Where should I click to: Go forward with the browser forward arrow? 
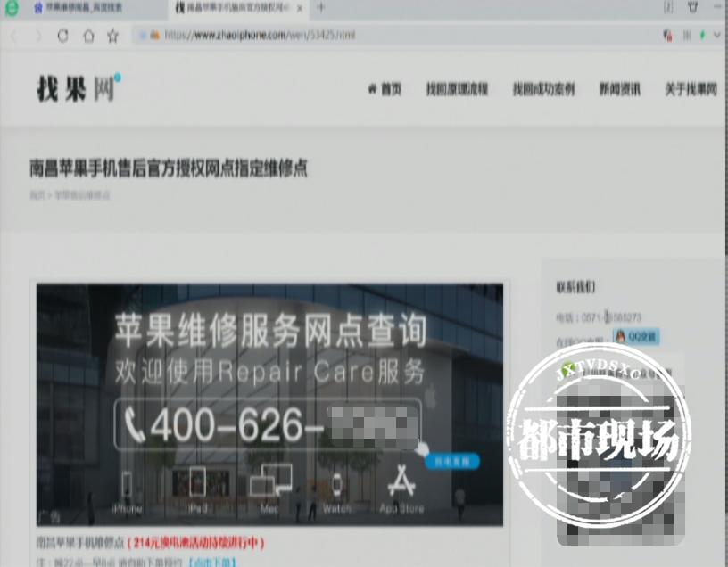pos(38,36)
